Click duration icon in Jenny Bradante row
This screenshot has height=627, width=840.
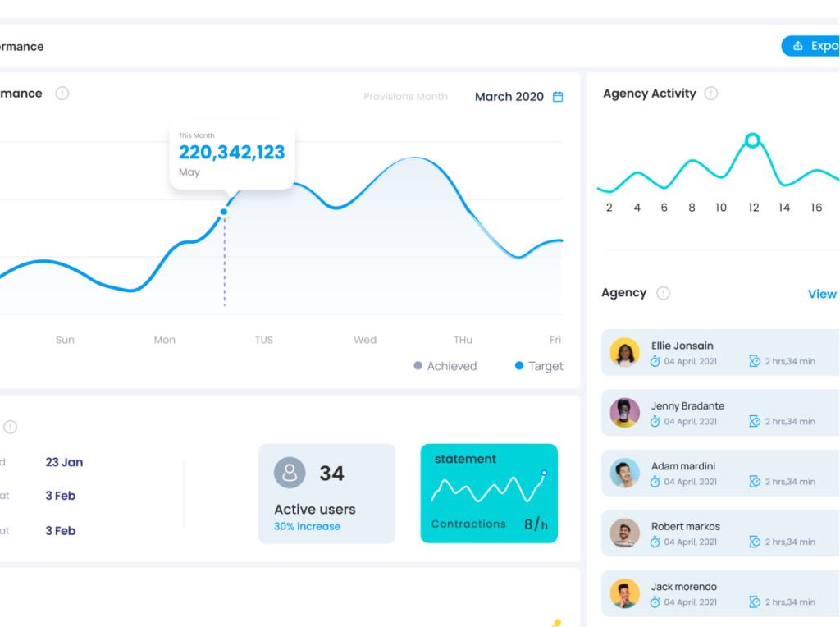tap(755, 421)
